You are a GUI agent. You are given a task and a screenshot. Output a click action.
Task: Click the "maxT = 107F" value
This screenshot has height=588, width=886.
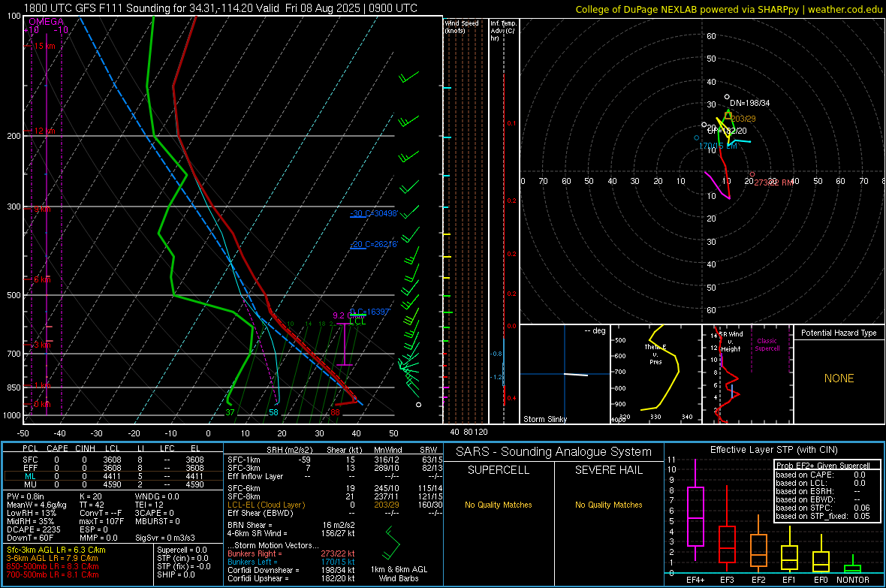click(x=101, y=520)
